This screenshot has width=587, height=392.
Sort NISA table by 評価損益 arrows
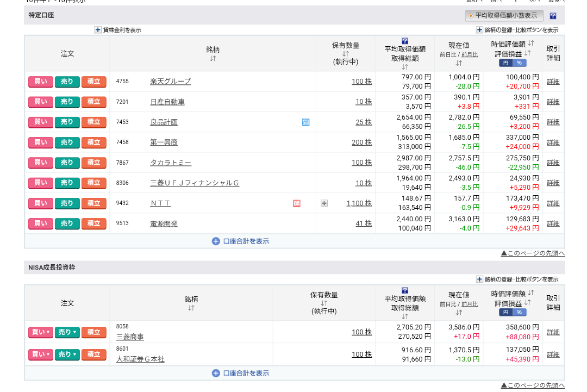(527, 303)
